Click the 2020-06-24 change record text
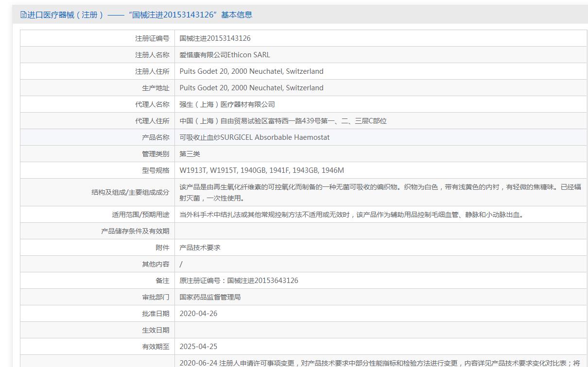Image resolution: width=588 pixels, height=367 pixels. coord(380,363)
